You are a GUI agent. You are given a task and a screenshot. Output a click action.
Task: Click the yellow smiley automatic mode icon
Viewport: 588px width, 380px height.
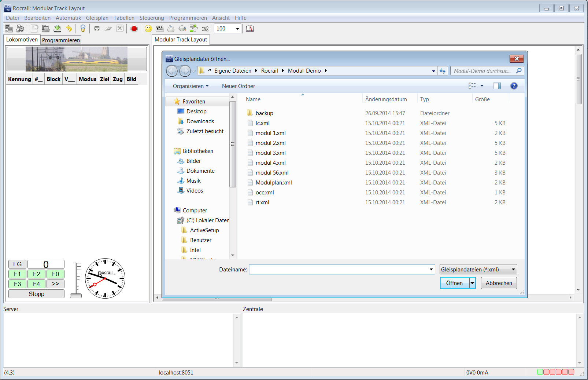click(148, 29)
